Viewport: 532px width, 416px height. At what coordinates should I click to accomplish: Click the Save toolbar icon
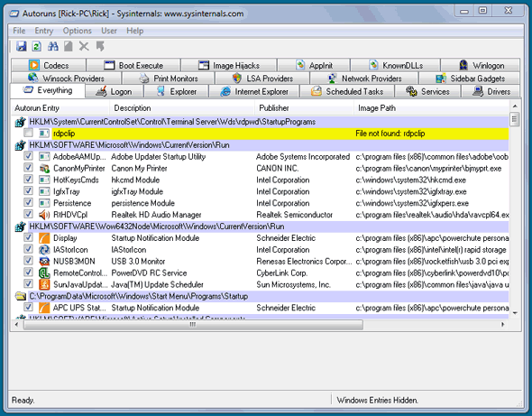pos(22,46)
